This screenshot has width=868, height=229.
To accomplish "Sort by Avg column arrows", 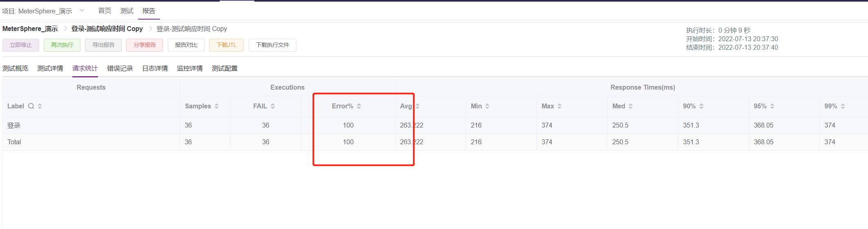I will 417,106.
